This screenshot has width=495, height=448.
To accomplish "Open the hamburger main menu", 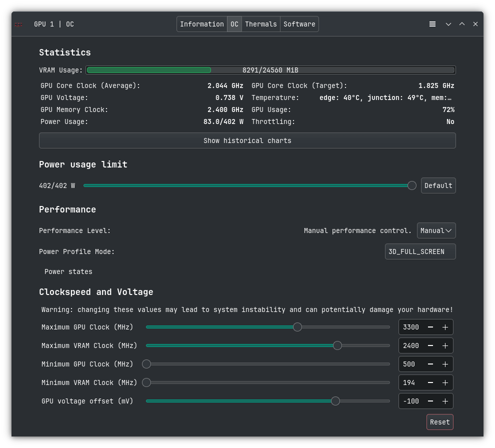I will [x=432, y=24].
